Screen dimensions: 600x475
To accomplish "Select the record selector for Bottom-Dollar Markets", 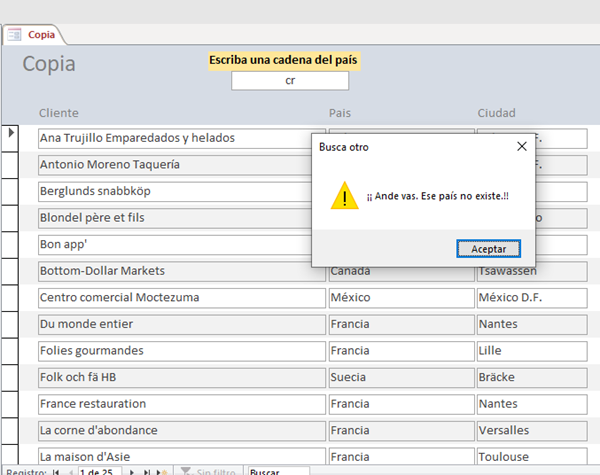I will 10,271.
